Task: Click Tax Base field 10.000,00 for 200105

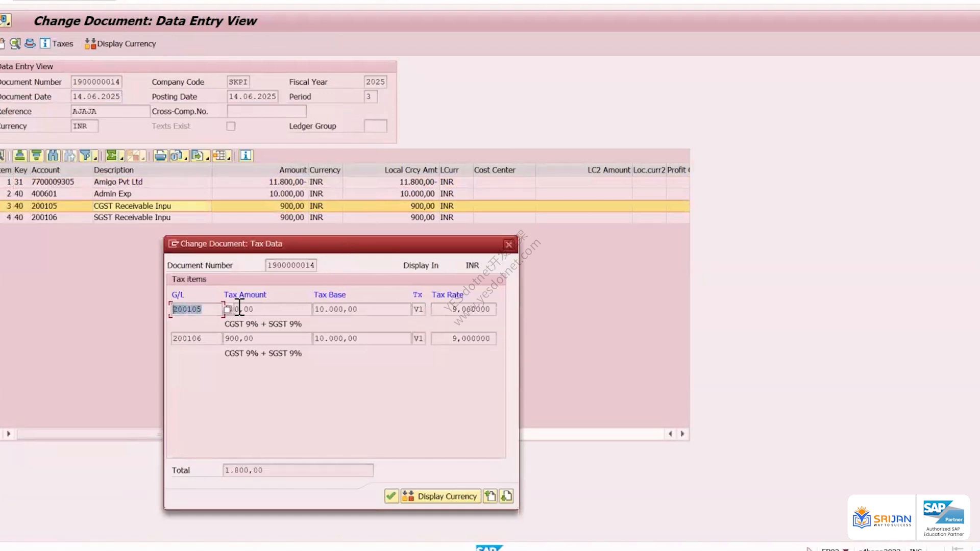Action: click(x=362, y=309)
